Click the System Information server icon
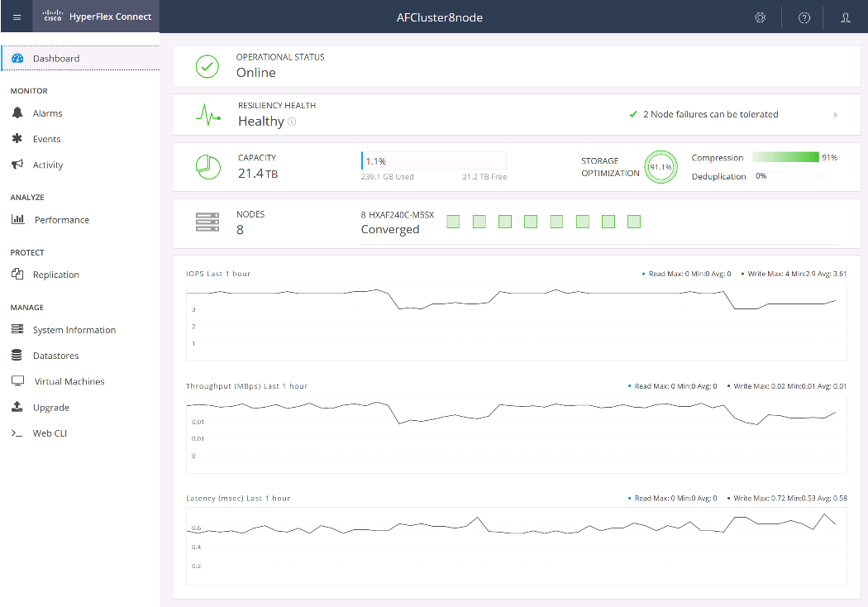 click(x=17, y=329)
